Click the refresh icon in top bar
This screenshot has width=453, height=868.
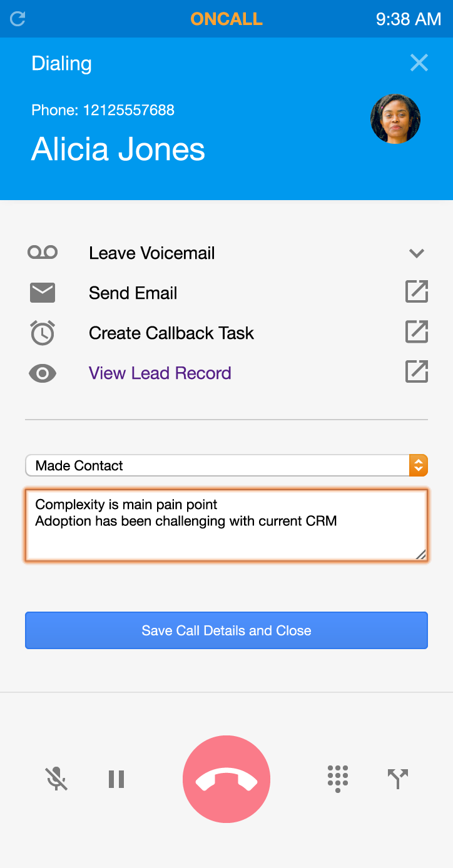point(18,19)
